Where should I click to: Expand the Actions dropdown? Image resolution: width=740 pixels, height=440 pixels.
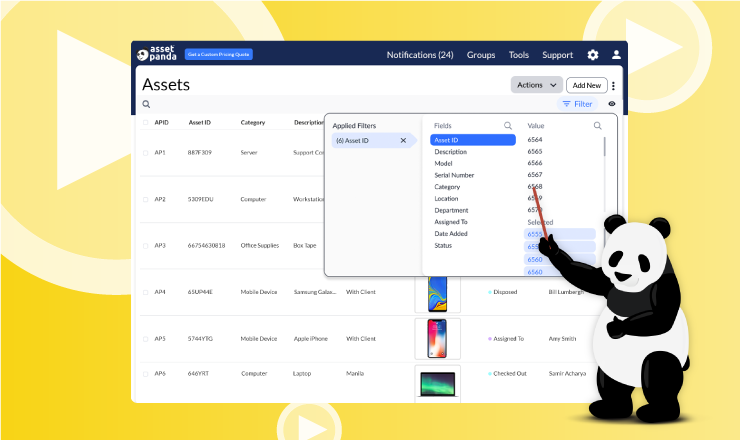[537, 85]
